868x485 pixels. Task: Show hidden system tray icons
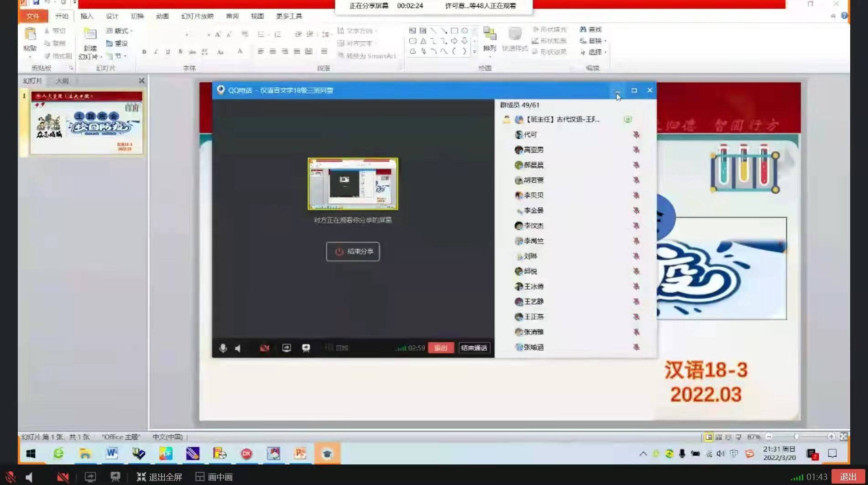tap(643, 453)
